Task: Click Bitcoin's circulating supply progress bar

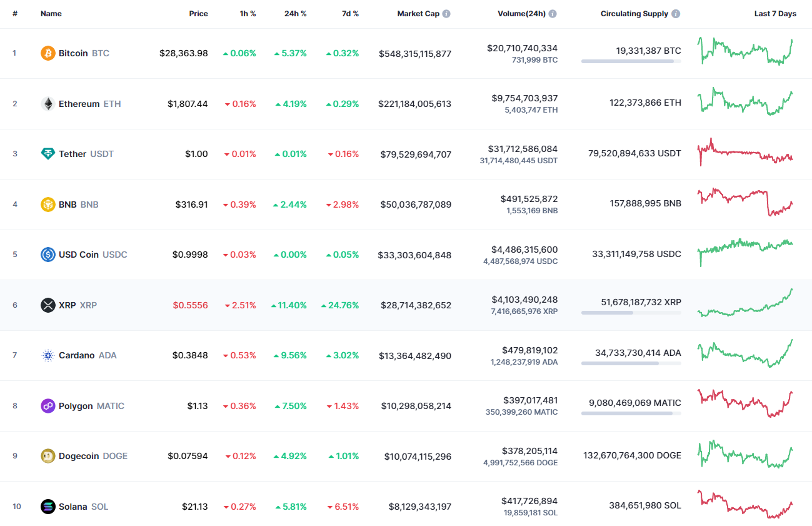Action: click(x=631, y=61)
